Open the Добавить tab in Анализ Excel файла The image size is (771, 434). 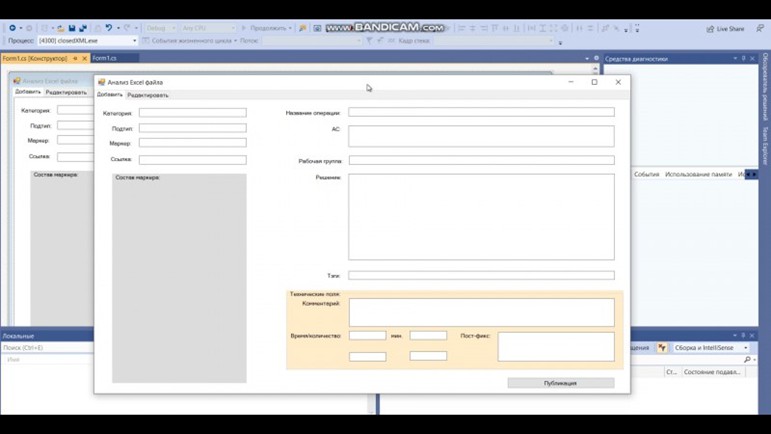[x=110, y=94]
